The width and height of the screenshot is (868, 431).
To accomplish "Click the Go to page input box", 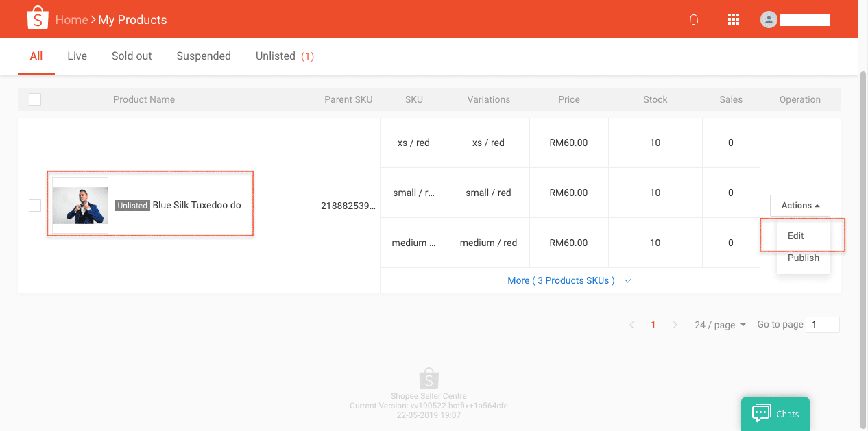I will coord(823,325).
